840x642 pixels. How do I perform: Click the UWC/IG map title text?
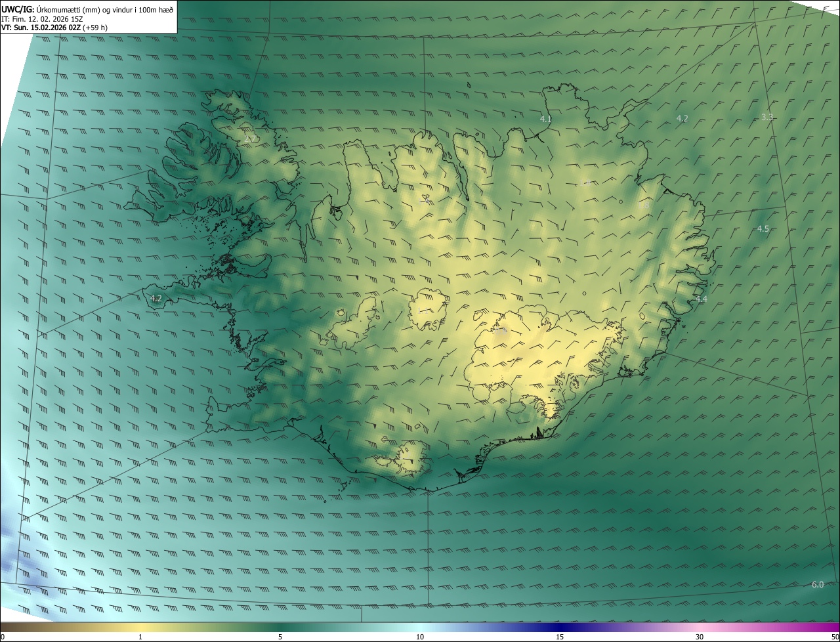coord(87,9)
